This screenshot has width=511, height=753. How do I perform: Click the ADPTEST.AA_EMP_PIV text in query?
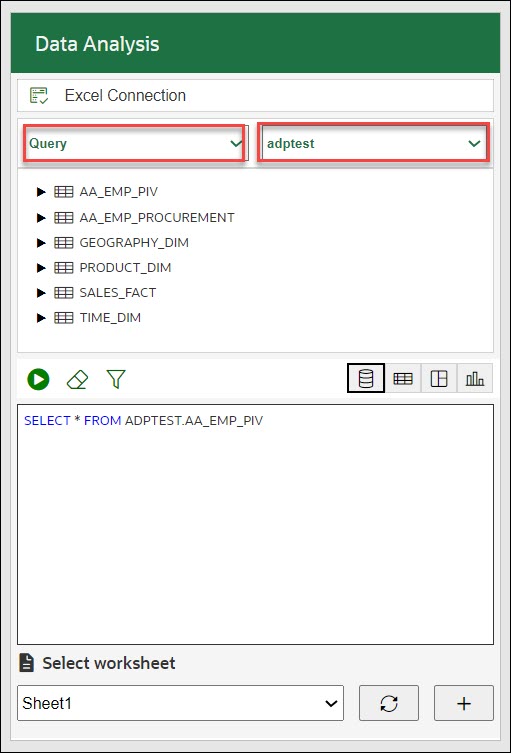[x=194, y=421]
